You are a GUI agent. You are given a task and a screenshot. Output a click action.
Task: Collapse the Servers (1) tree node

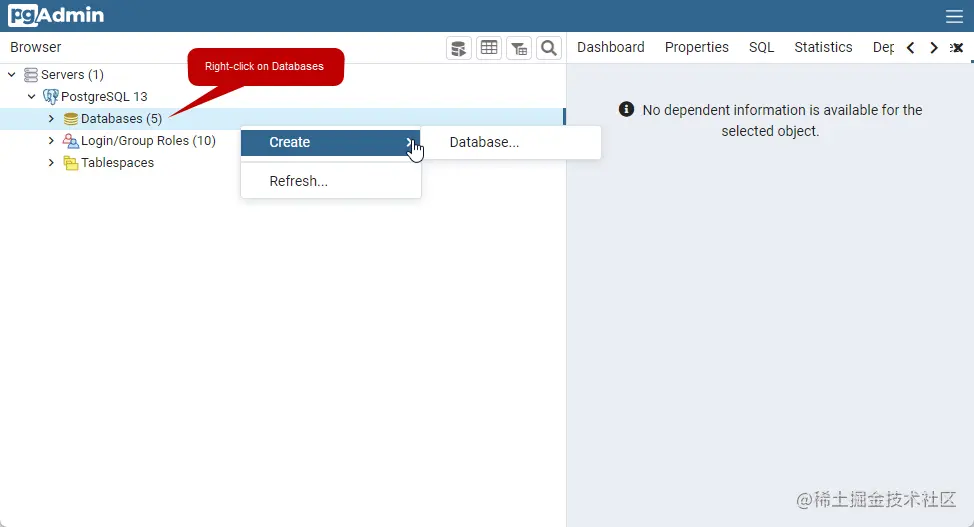(11, 75)
